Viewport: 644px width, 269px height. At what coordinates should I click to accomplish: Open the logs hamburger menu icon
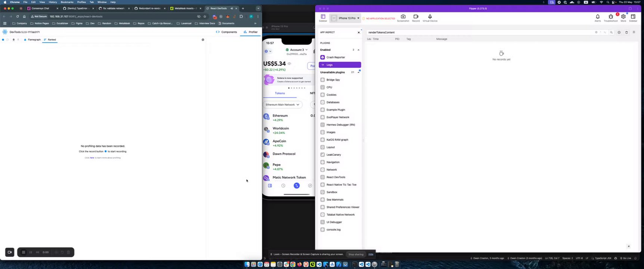(x=634, y=32)
